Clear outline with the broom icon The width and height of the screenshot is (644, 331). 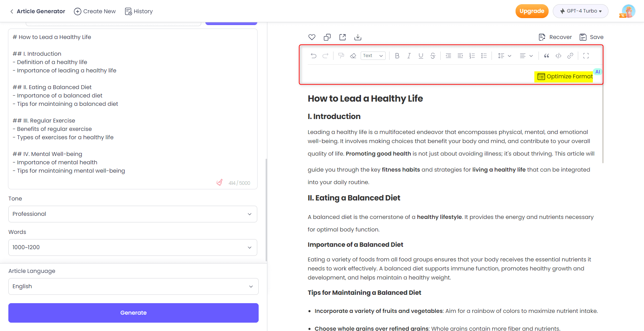(x=219, y=182)
